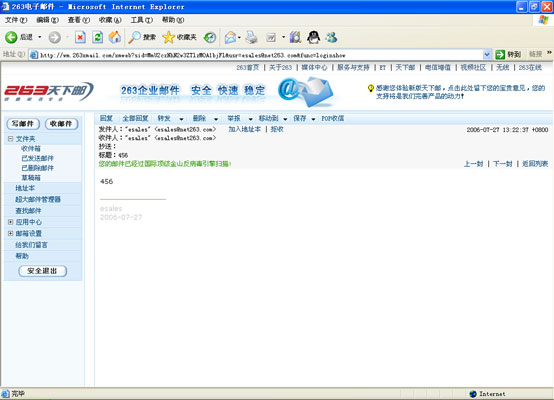554x400 pixels.
Task: Open the 转发 forward dropdown arrow
Action: (181, 119)
